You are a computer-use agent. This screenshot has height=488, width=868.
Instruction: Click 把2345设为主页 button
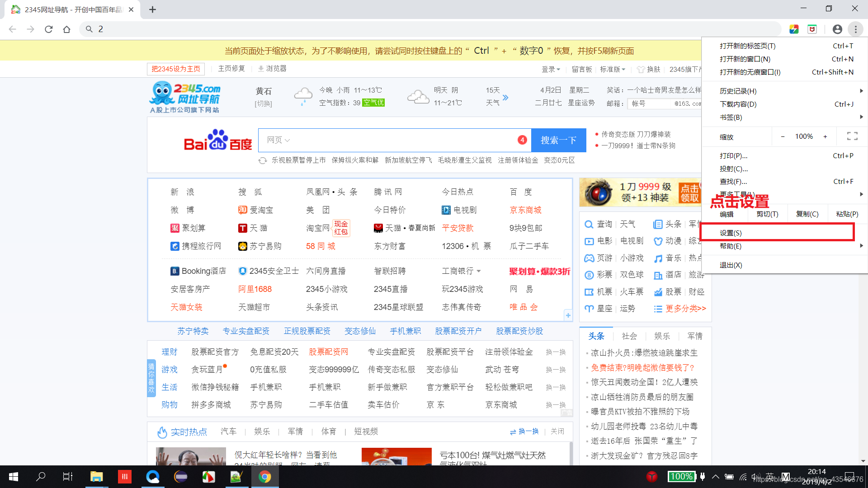coord(176,69)
